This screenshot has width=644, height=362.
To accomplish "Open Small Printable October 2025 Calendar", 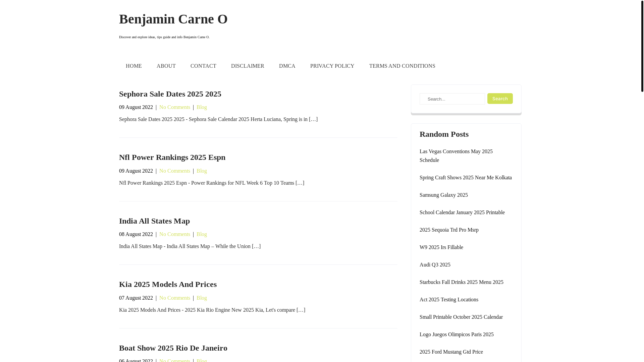I will [461, 317].
